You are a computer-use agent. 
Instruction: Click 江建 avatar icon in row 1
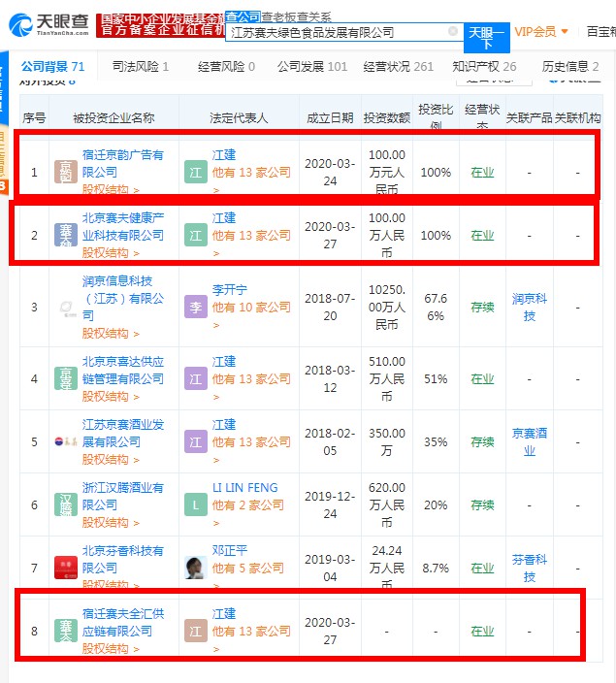(196, 172)
